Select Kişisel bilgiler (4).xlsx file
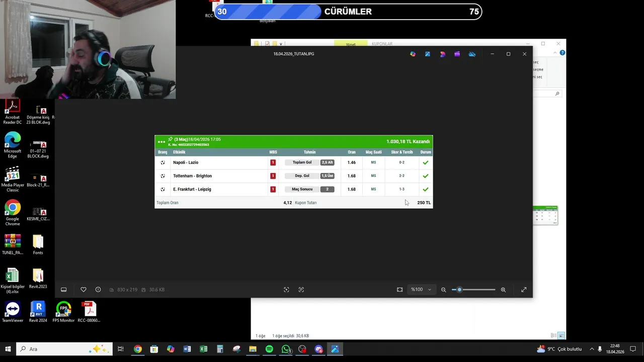Image resolution: width=644 pixels, height=362 pixels. [13, 281]
